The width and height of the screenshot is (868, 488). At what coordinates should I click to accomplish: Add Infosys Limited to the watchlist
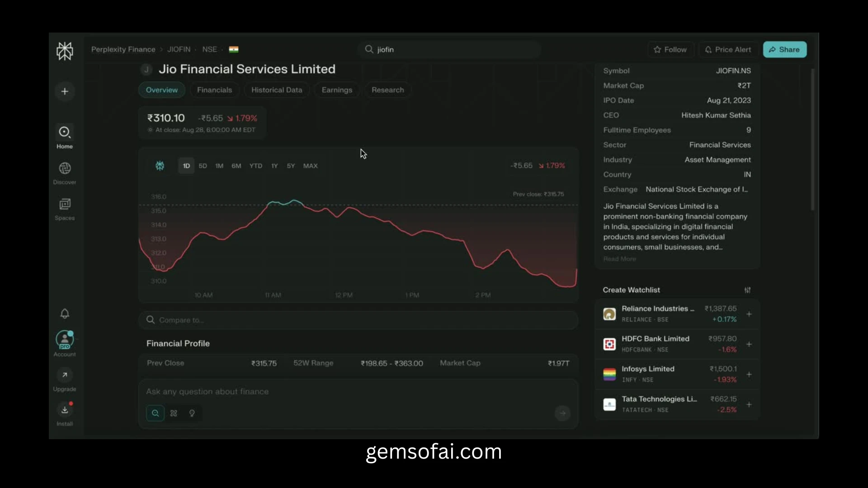(x=749, y=375)
